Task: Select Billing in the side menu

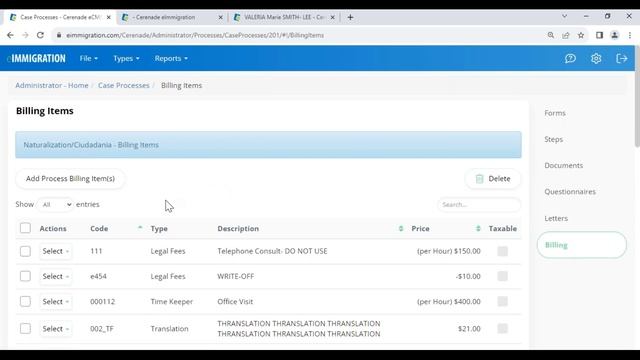Action: point(582,245)
